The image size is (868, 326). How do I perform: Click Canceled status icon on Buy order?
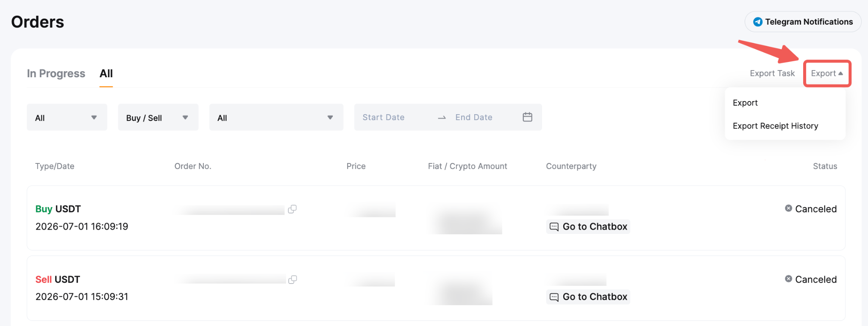tap(788, 208)
